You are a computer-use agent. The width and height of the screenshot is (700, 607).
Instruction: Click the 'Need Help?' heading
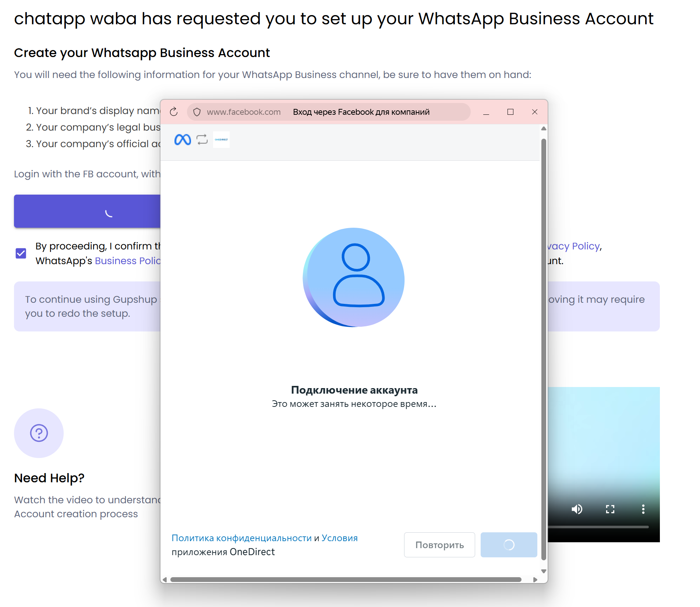point(49,478)
